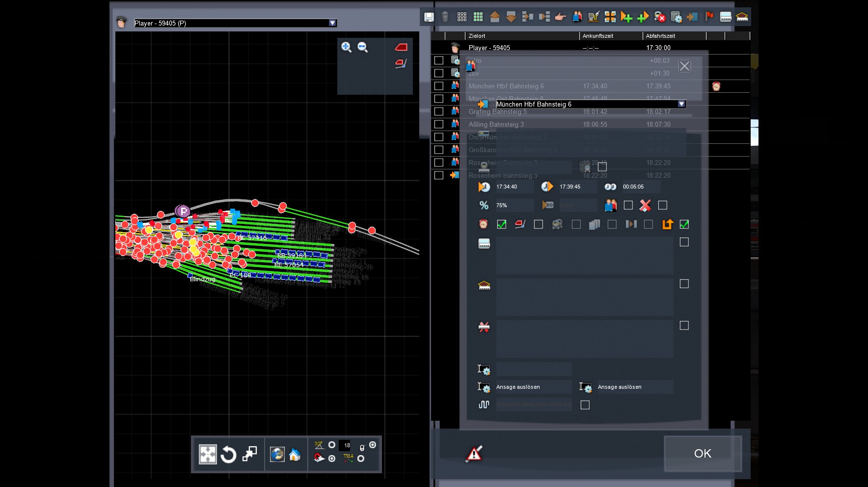
Task: Close the instruction properties panel with X
Action: [684, 66]
